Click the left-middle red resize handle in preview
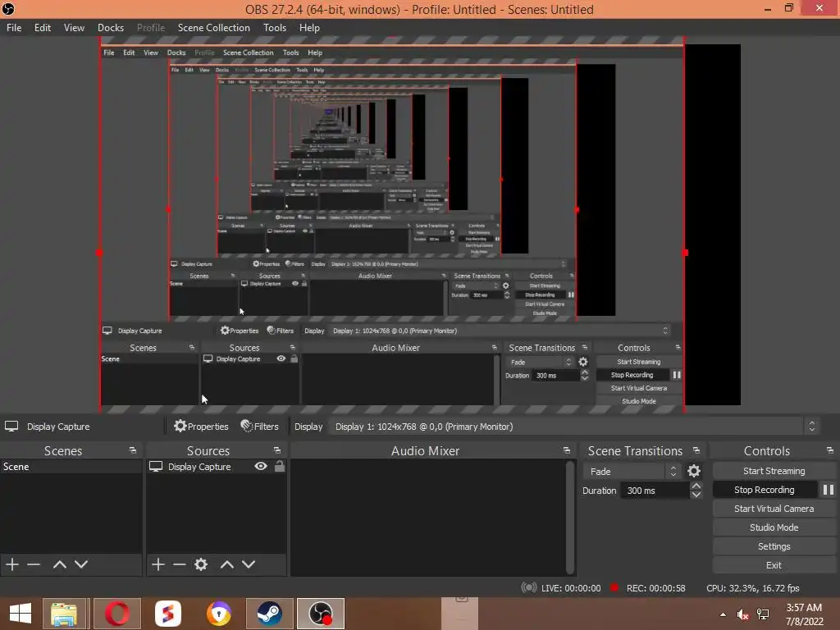Viewport: 840px width, 630px height. click(x=99, y=253)
